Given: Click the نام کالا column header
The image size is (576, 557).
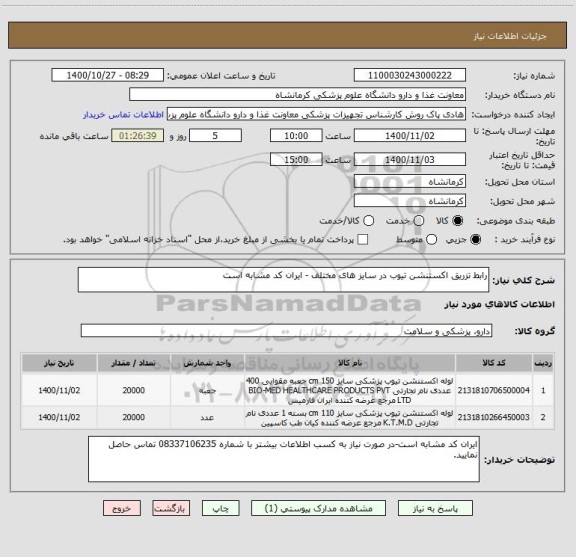Looking at the screenshot, I should click(x=350, y=363).
